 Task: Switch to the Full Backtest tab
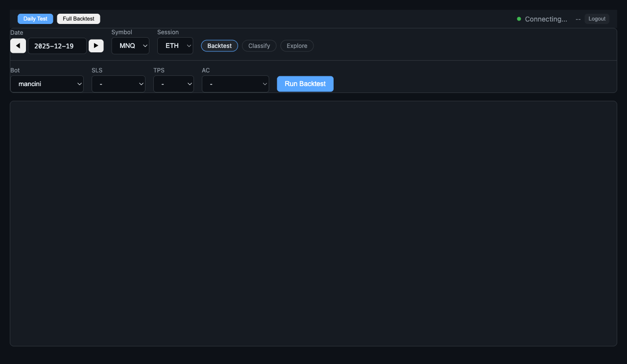point(78,19)
